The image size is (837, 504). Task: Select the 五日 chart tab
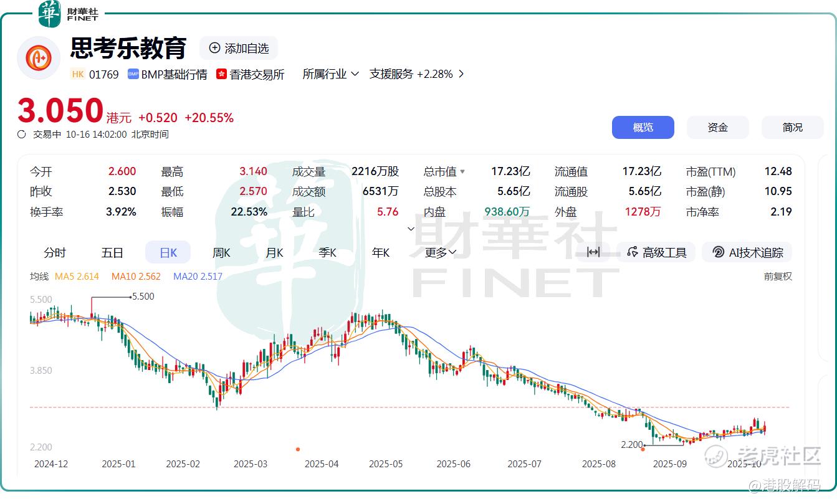click(x=112, y=252)
